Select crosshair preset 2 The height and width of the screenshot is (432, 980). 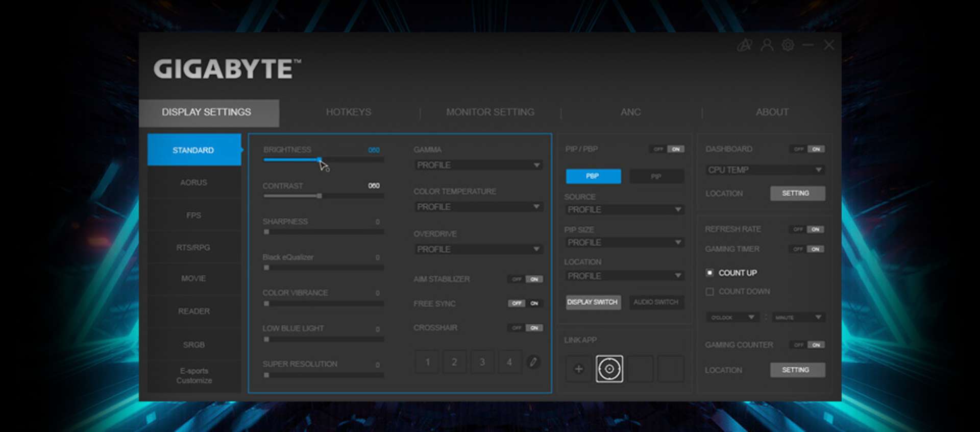(455, 362)
